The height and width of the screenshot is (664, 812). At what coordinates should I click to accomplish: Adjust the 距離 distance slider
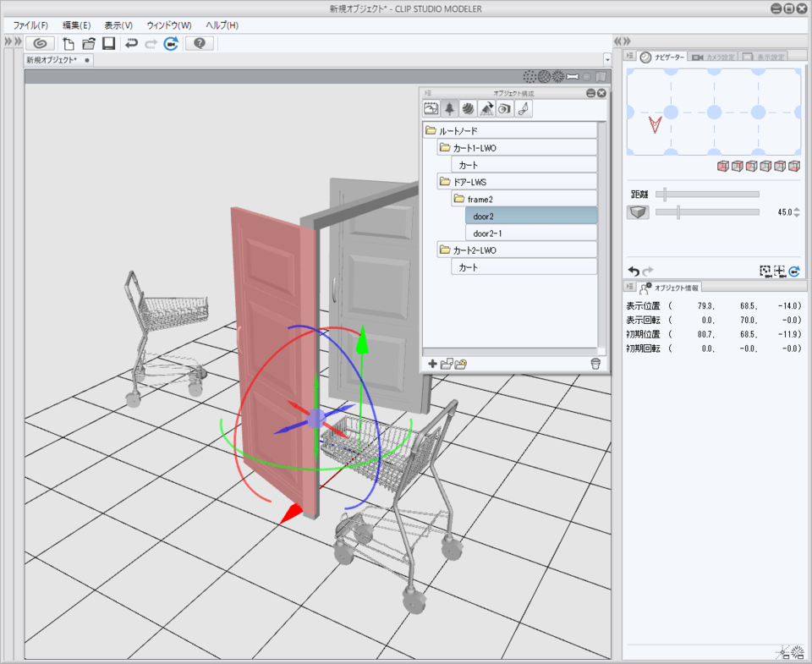pos(707,195)
